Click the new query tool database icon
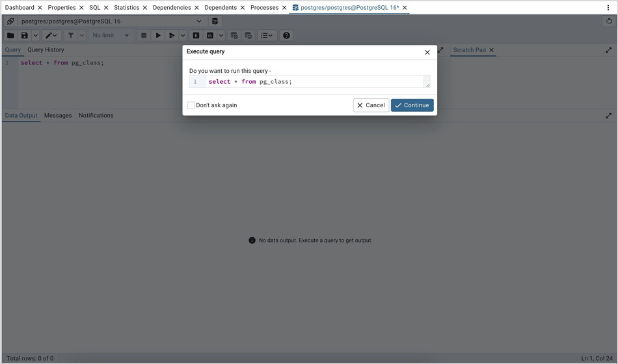The height and width of the screenshot is (364, 618). [215, 21]
